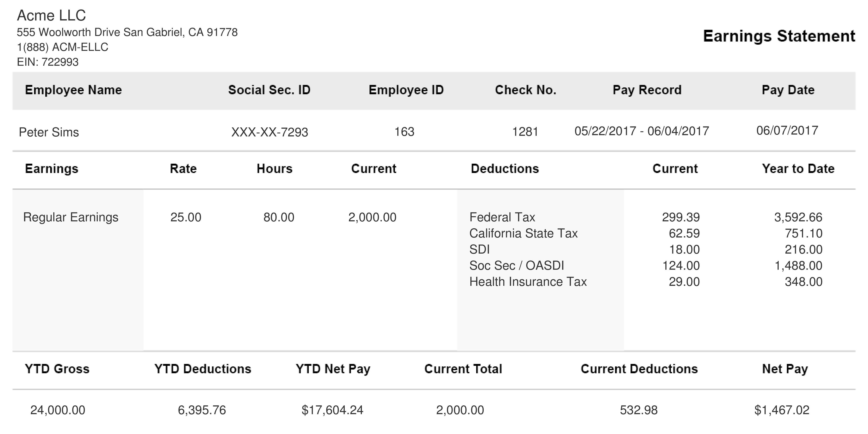The image size is (868, 434).
Task: Click Check No. value 1281
Action: tap(525, 132)
